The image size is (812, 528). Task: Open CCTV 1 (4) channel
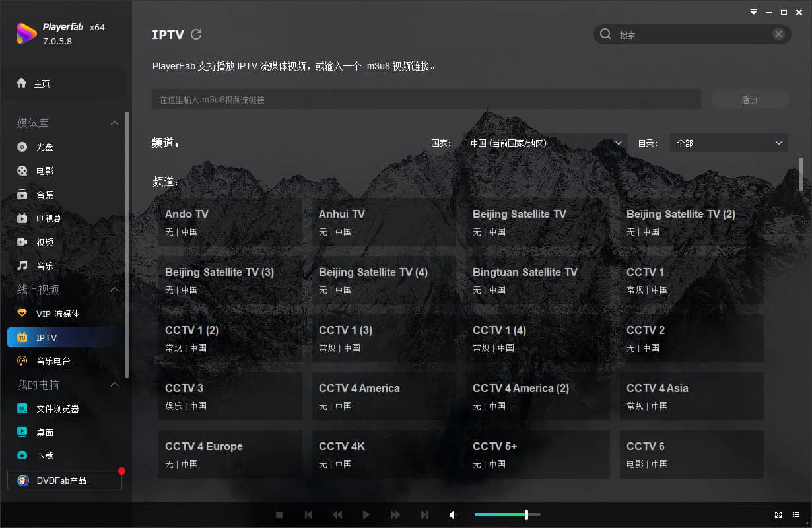pyautogui.click(x=538, y=339)
